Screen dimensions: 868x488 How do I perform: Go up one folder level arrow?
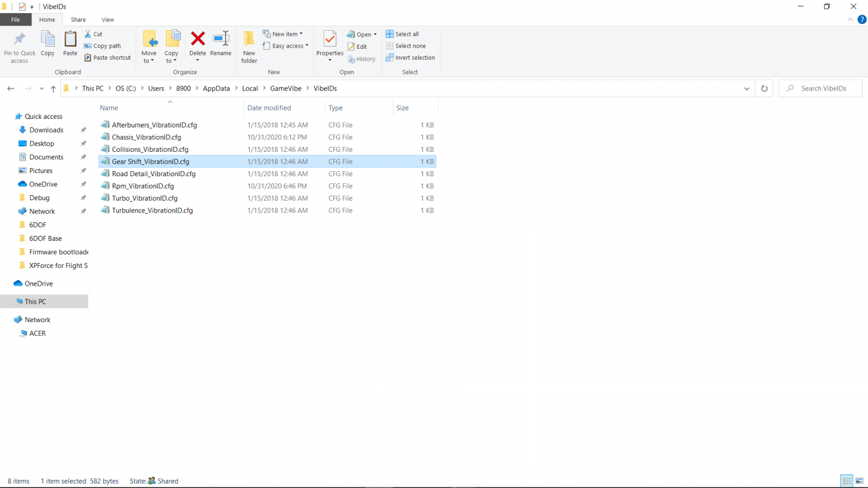click(53, 88)
